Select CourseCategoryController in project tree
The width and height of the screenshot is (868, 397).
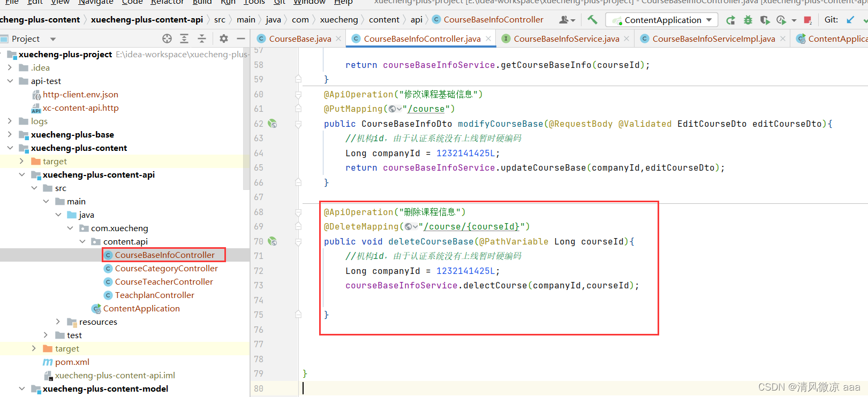point(166,268)
